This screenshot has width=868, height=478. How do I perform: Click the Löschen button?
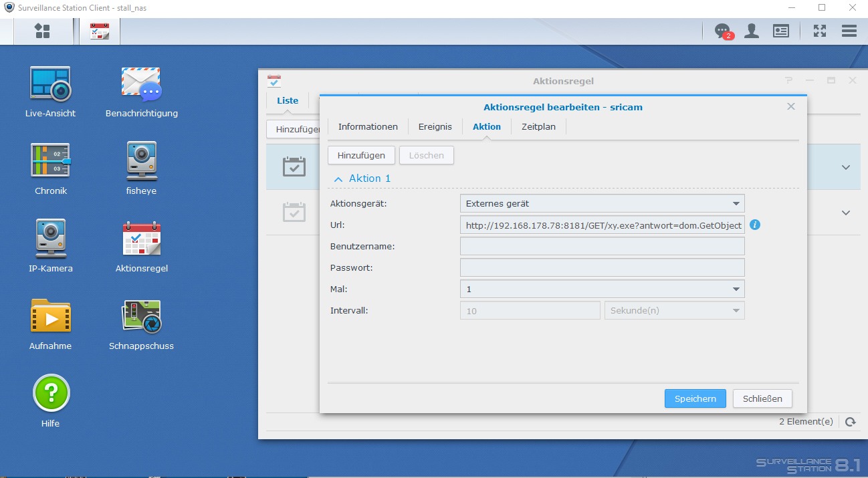(427, 155)
